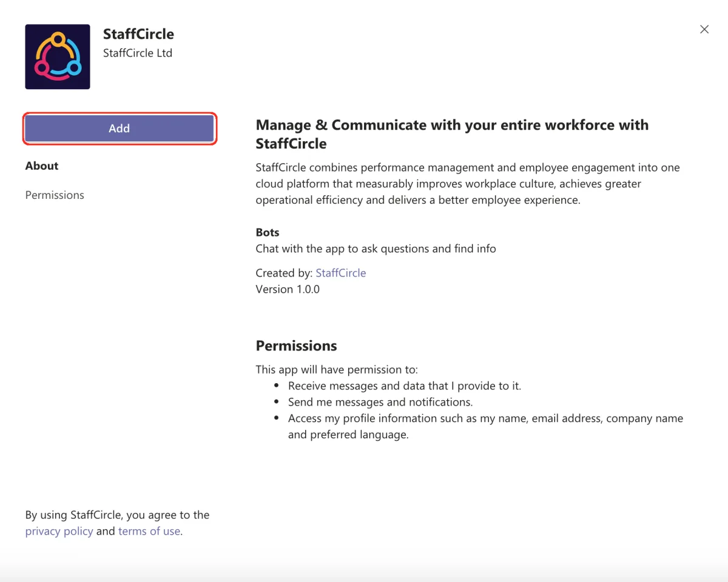The width and height of the screenshot is (728, 582).
Task: Open the About section
Action: click(x=42, y=166)
